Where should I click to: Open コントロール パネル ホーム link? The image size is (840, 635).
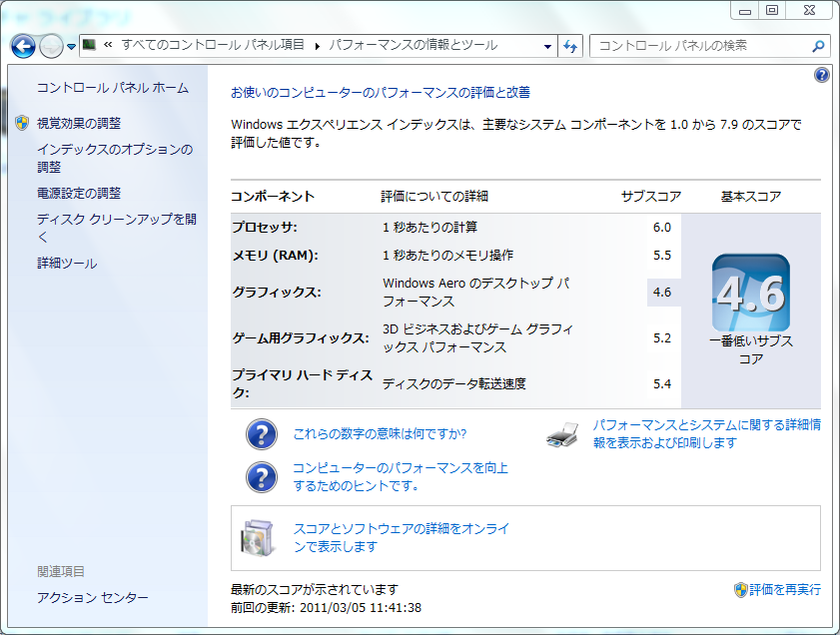point(113,88)
